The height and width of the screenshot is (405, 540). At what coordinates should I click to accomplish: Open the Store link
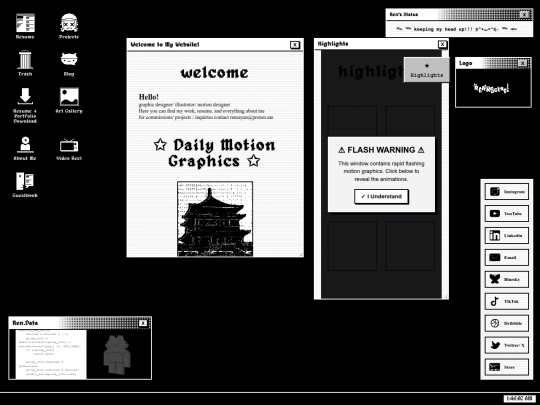pyautogui.click(x=507, y=367)
